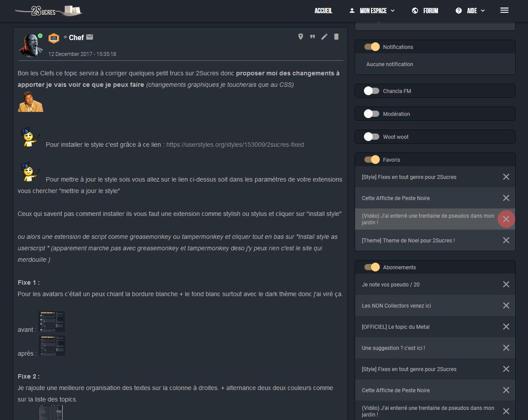The width and height of the screenshot is (528, 420).
Task: Go to the Accueil page
Action: coord(323,11)
